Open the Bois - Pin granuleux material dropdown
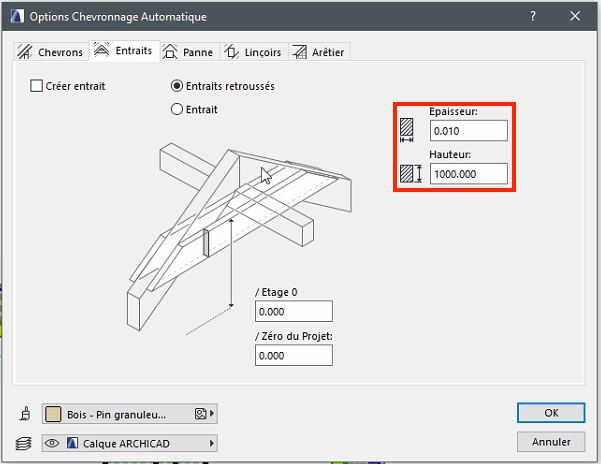This screenshot has height=464, width=601. pyautogui.click(x=130, y=414)
